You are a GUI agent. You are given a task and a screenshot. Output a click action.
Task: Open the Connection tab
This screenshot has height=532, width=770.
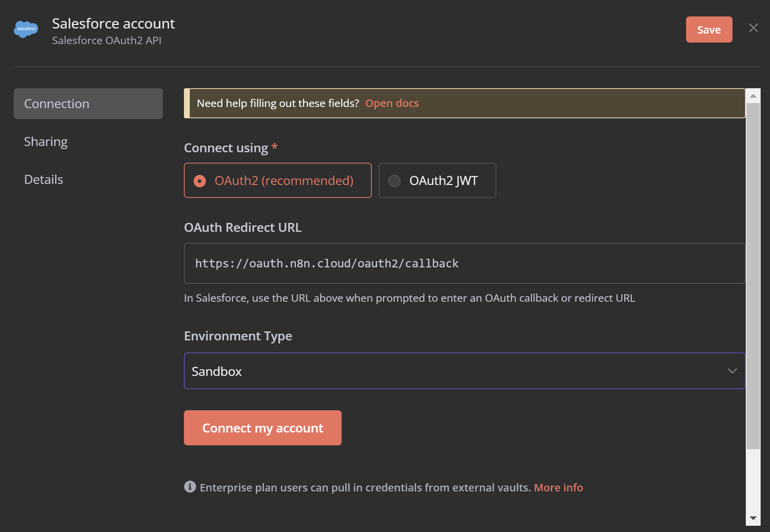point(88,104)
